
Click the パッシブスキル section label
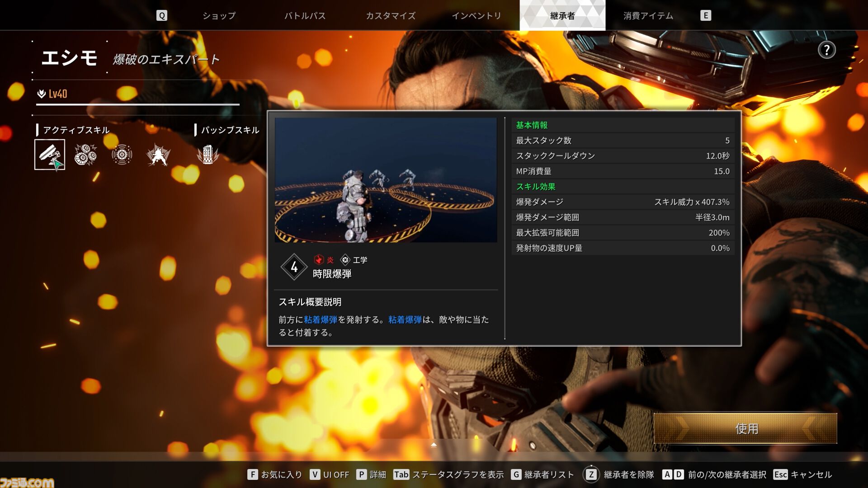pyautogui.click(x=230, y=130)
